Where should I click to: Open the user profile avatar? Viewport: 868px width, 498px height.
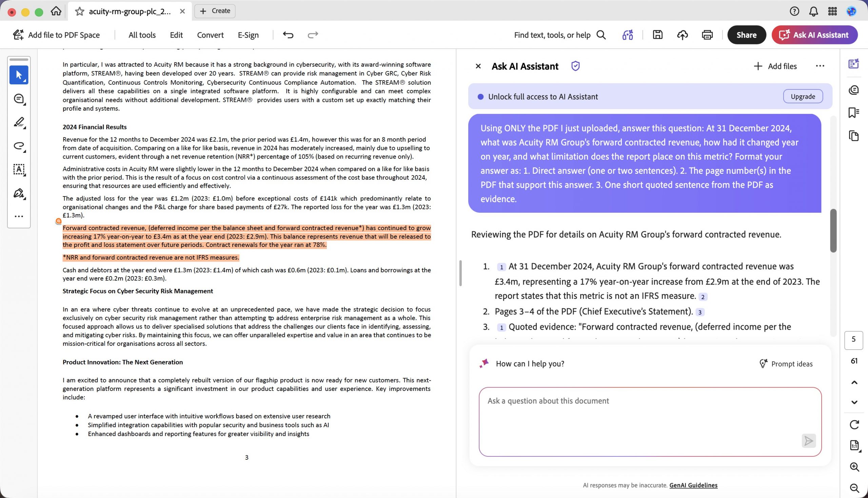click(851, 11)
